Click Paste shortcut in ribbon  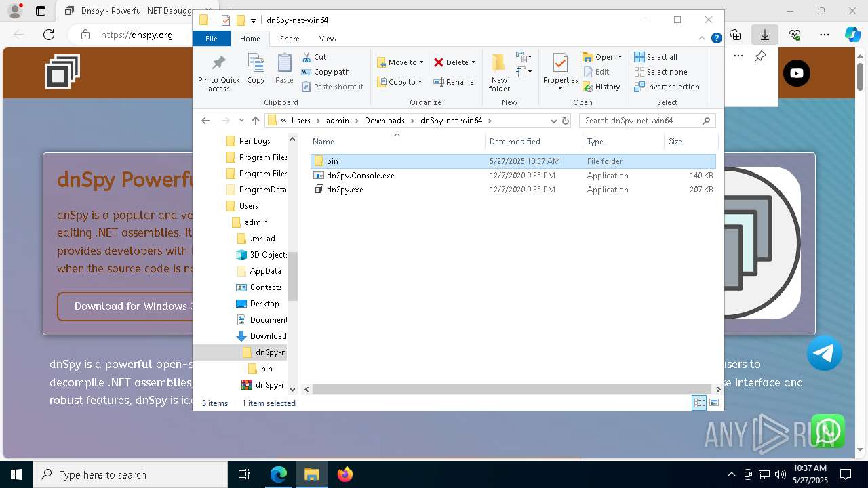(x=333, y=87)
